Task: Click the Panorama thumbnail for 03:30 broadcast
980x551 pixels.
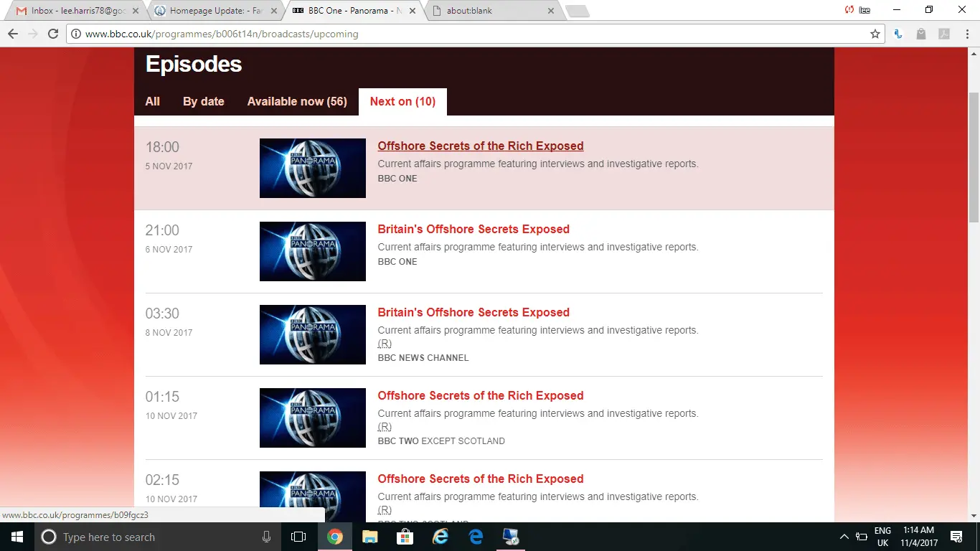Action: tap(312, 334)
